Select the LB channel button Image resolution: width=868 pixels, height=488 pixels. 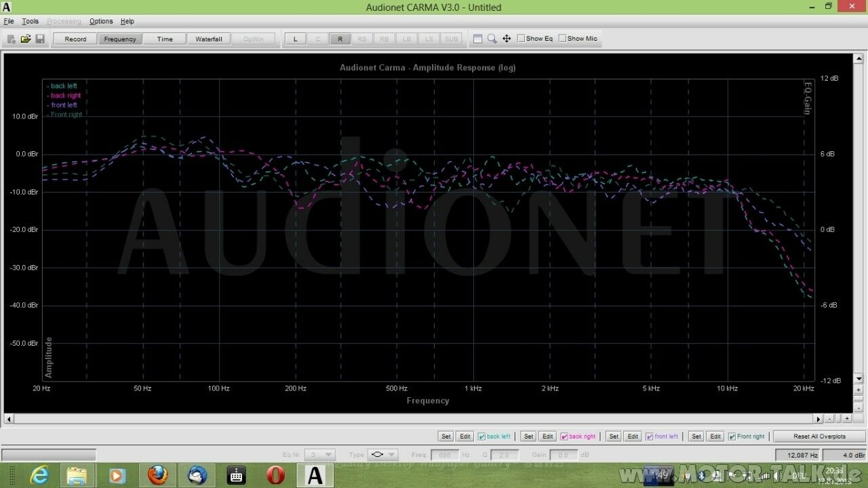pyautogui.click(x=407, y=39)
